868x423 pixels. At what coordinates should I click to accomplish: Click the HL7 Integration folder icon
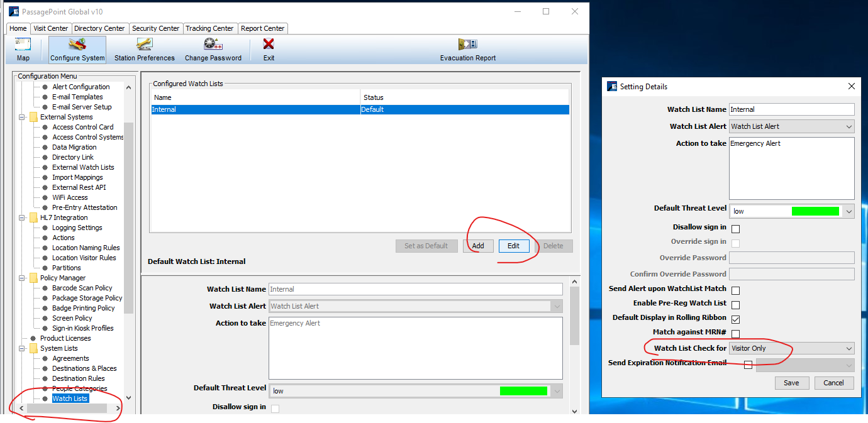coord(33,217)
